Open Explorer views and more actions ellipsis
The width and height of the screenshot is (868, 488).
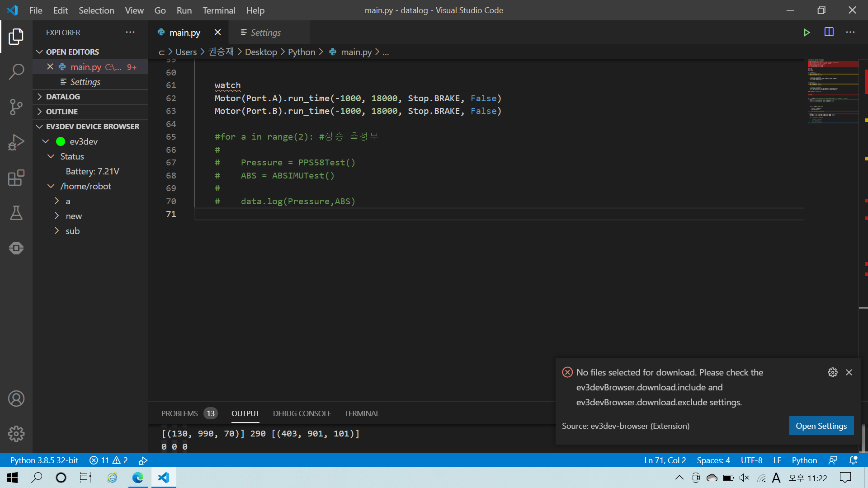[x=130, y=33]
